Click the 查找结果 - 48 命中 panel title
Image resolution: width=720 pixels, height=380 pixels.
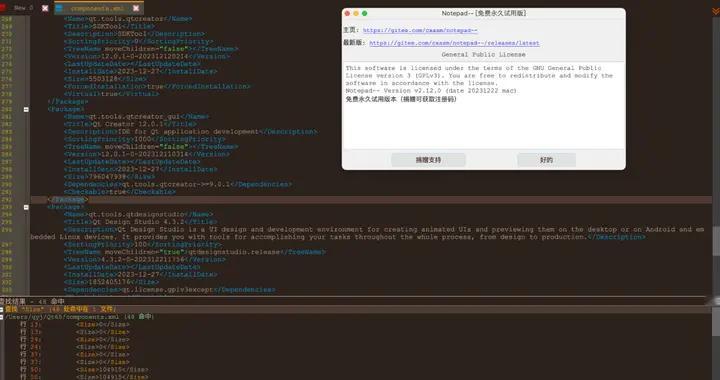coord(32,302)
